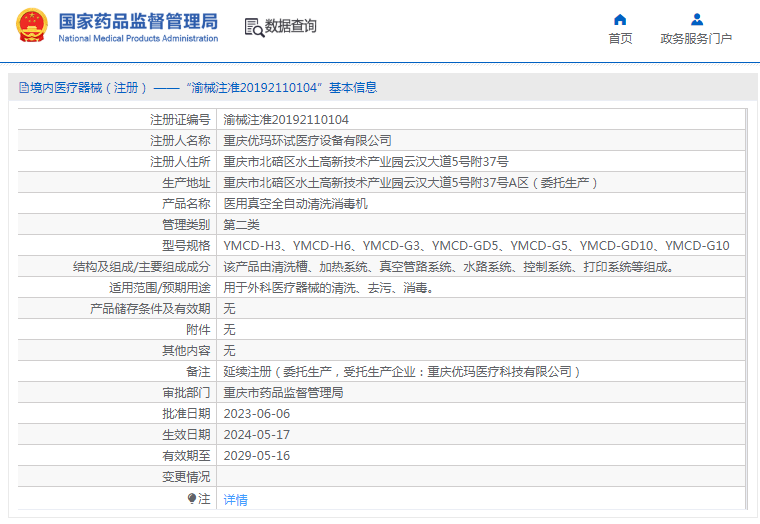Click National Medical Products Administration subtitle
The height and width of the screenshot is (524, 760).
(x=138, y=38)
